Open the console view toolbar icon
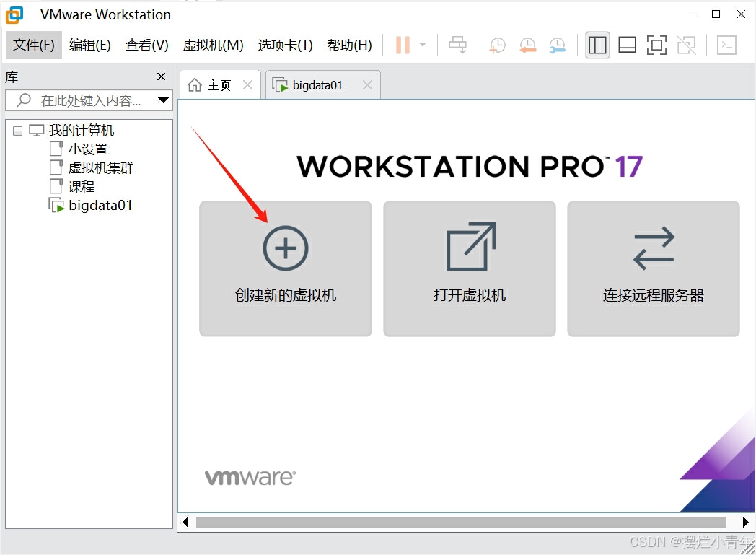756x555 pixels. (x=726, y=45)
